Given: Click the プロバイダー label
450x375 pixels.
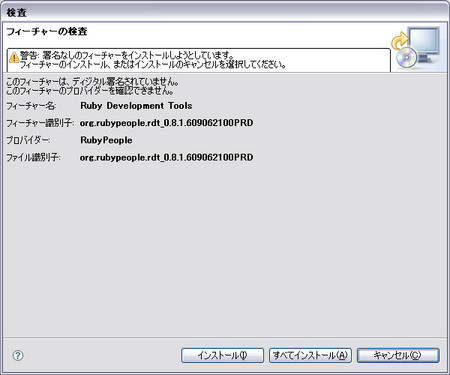Looking at the screenshot, I should coord(28,140).
